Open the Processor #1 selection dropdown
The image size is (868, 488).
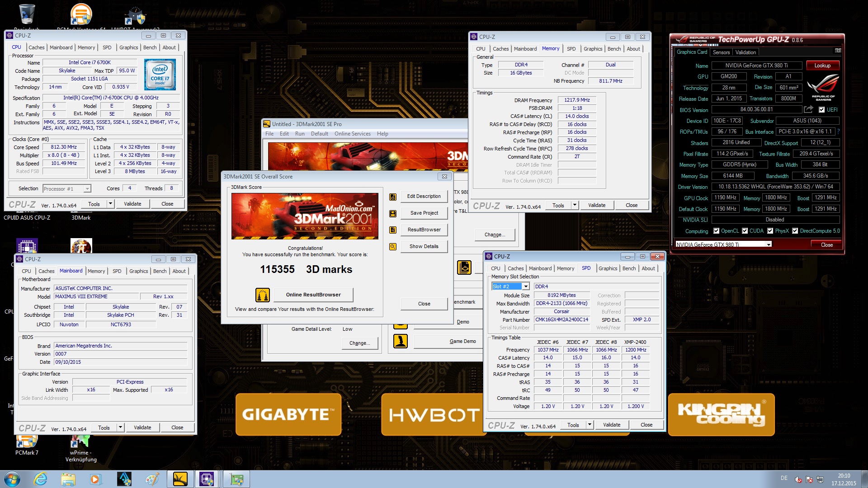coord(87,189)
